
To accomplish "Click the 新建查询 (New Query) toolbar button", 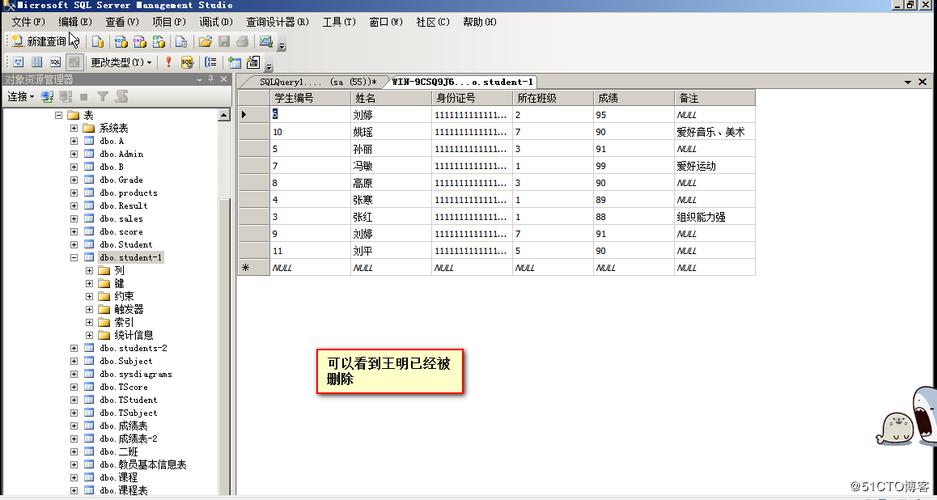I will pyautogui.click(x=38, y=42).
